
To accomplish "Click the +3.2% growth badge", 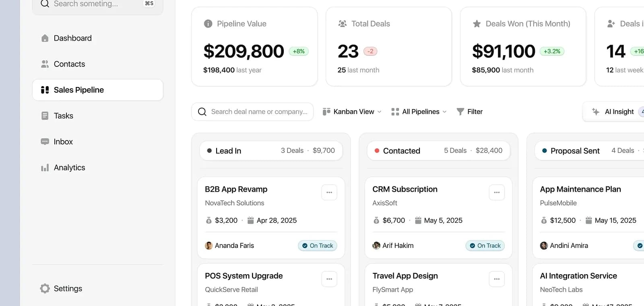I will 552,52.
